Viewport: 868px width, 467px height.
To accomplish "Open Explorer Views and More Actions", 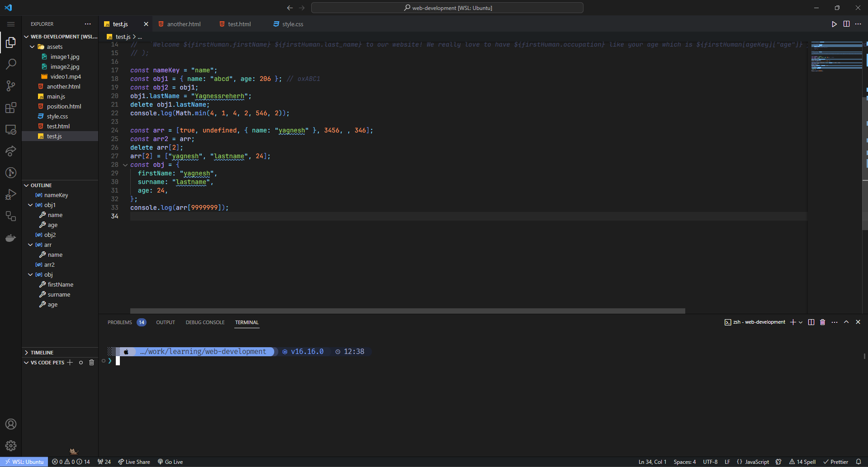I will [x=88, y=24].
